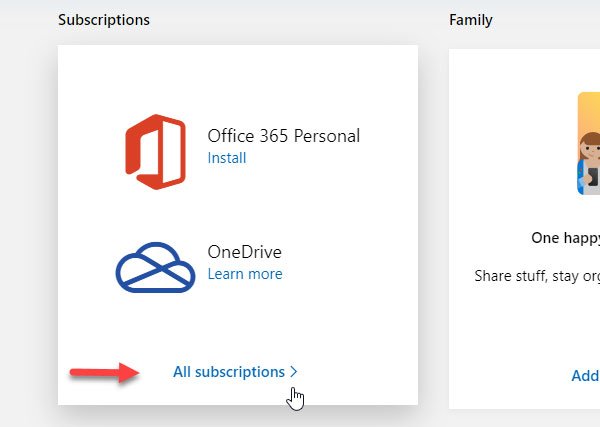Click the Add link in Family card
Screen dimensions: 600x427
[585, 376]
